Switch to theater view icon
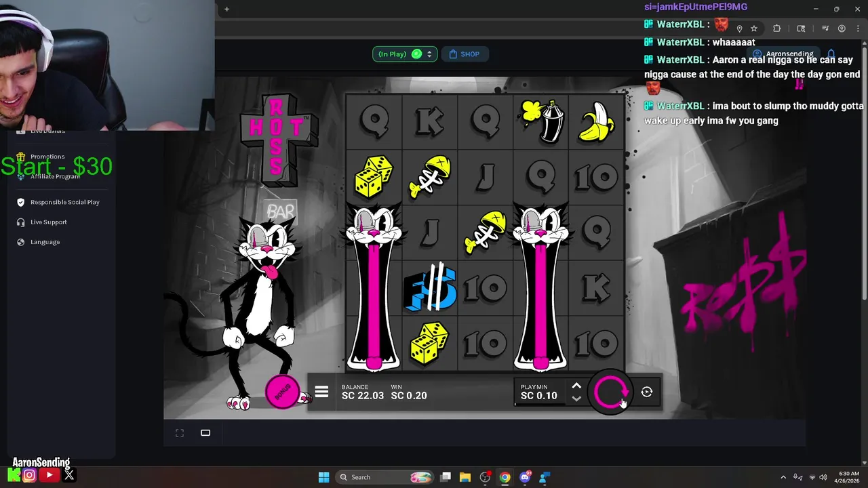 [205, 433]
